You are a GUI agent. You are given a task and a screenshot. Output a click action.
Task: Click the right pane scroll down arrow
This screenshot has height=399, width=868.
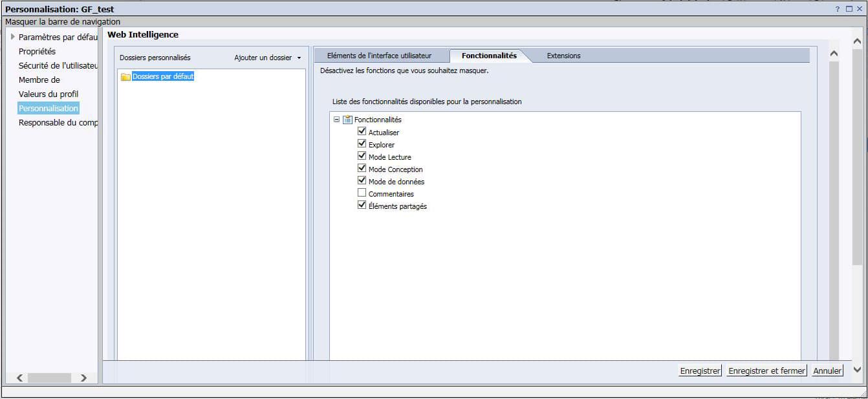click(x=858, y=369)
